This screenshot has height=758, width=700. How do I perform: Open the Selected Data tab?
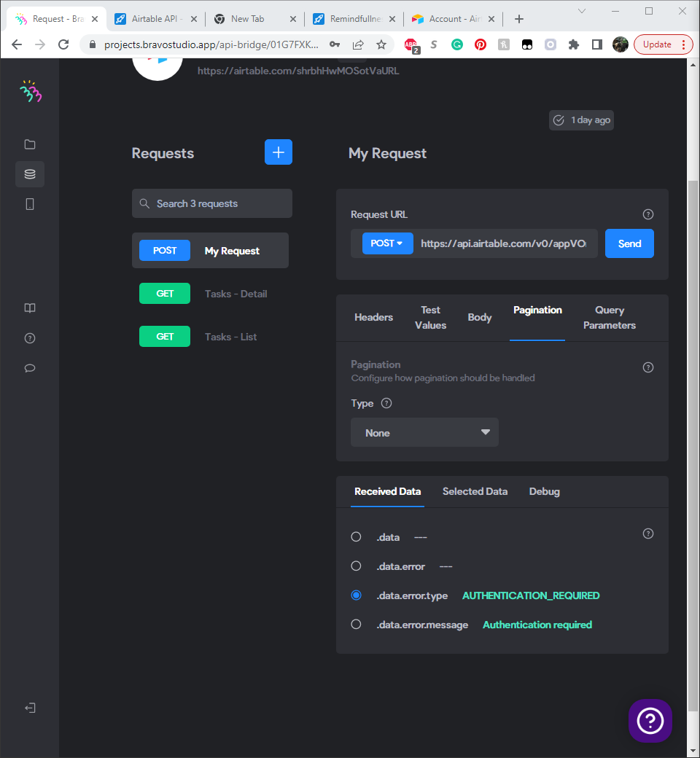(475, 492)
